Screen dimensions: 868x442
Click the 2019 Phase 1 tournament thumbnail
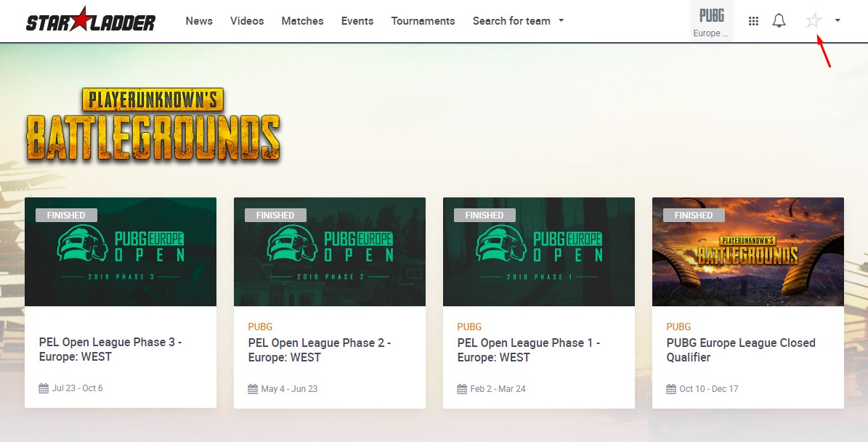tap(538, 252)
